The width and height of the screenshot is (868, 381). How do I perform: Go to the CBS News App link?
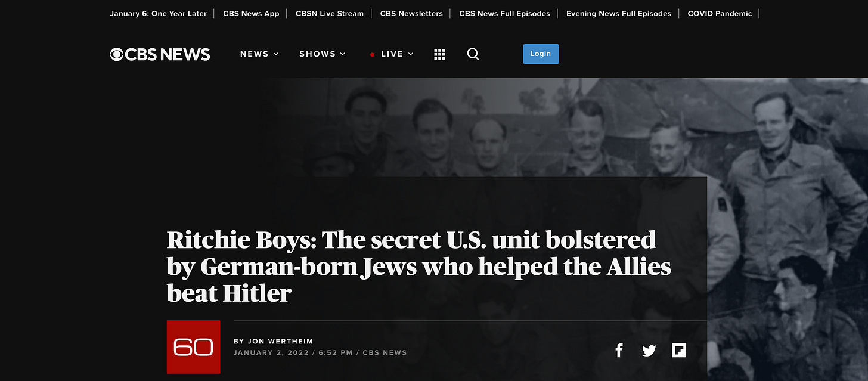[251, 13]
